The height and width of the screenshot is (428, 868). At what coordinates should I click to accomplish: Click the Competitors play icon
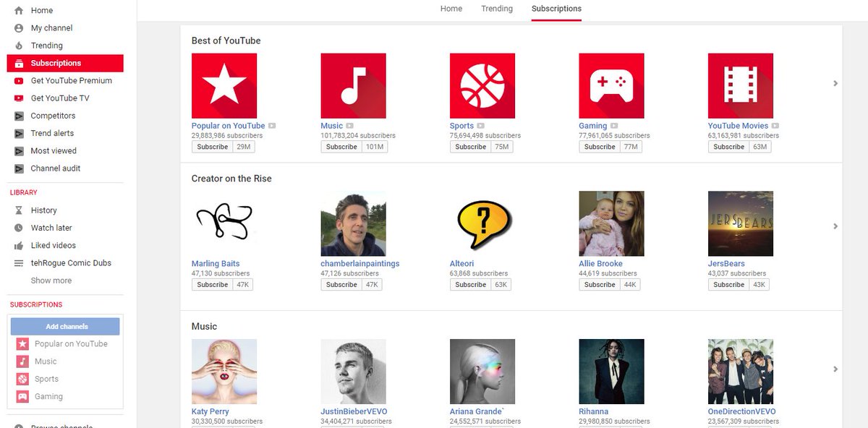pyautogui.click(x=19, y=116)
